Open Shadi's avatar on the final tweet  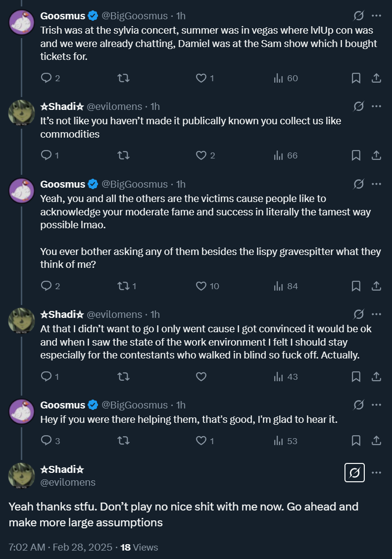[21, 475]
